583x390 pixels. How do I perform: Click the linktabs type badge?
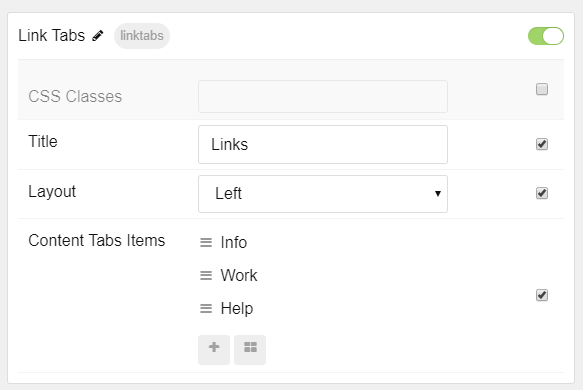point(142,36)
